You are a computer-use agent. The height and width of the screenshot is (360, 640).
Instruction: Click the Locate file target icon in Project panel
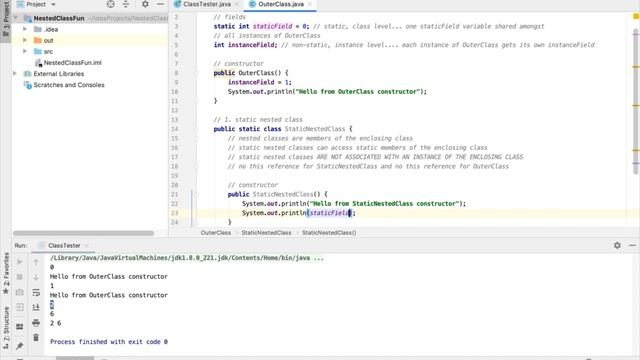click(x=110, y=4)
